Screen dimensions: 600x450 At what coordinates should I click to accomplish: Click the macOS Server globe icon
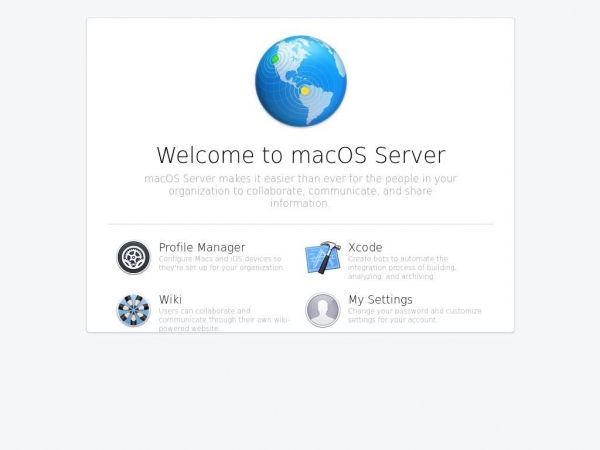pyautogui.click(x=301, y=81)
